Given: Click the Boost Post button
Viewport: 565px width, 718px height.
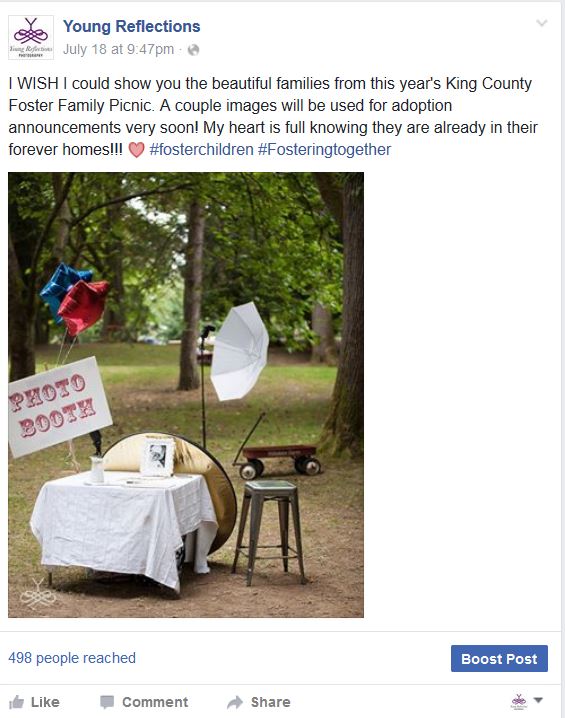Looking at the screenshot, I should point(499,658).
